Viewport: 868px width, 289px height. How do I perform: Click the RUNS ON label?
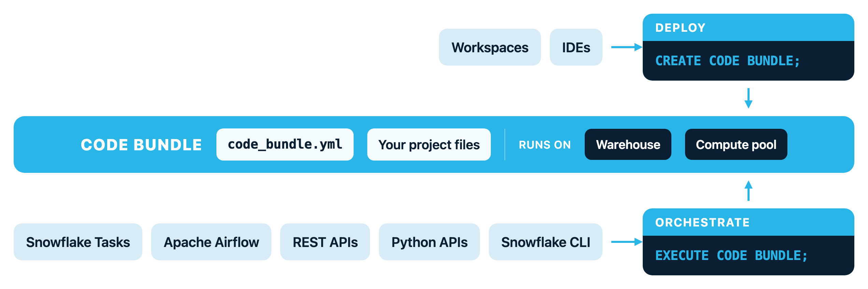click(x=545, y=145)
